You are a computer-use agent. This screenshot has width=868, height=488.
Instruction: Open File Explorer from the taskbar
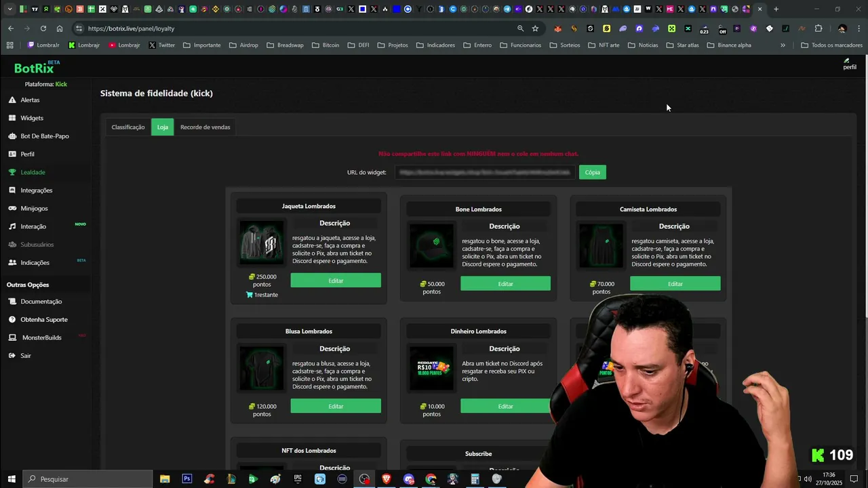(165, 479)
